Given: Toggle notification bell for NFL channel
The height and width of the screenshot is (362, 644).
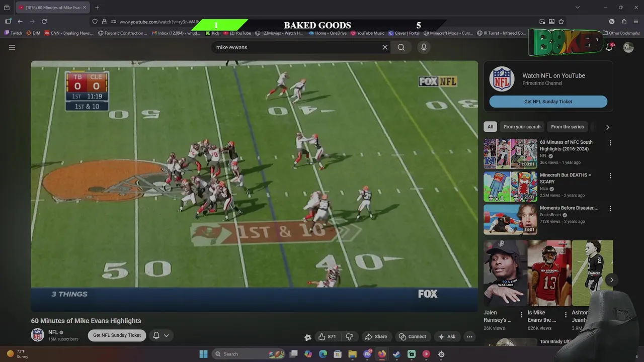Looking at the screenshot, I should click(x=156, y=335).
